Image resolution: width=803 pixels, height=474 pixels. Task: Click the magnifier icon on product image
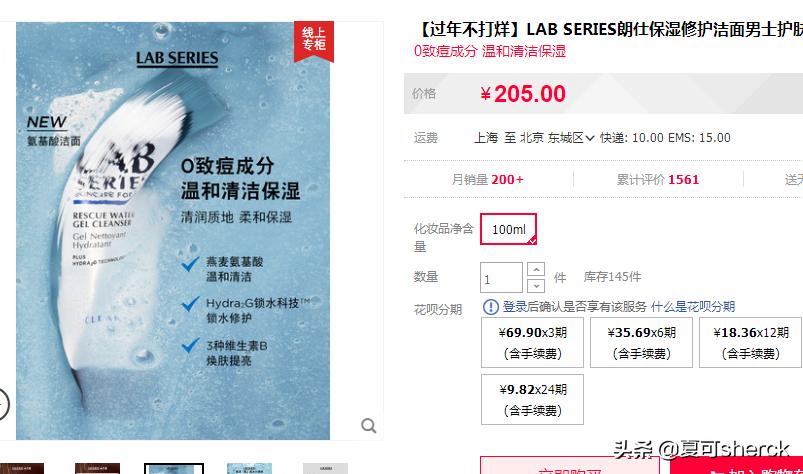(368, 425)
